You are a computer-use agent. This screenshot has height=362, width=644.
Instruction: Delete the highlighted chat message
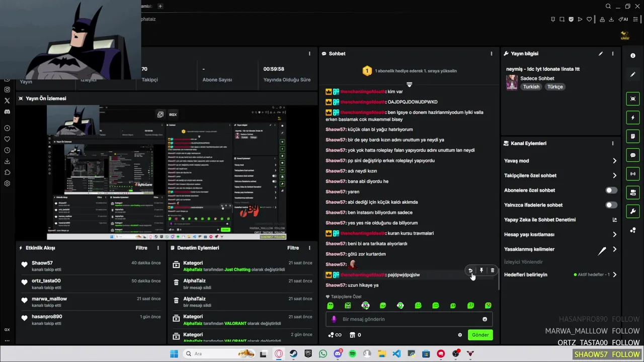point(493,270)
